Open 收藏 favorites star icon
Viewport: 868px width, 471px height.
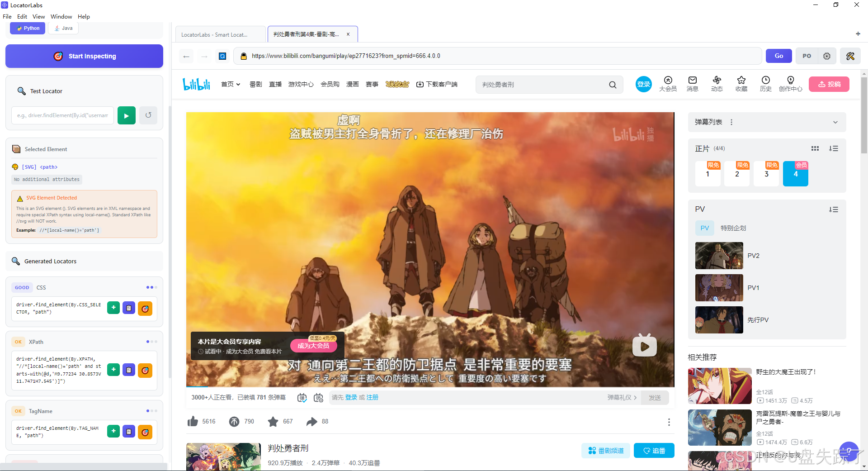click(x=741, y=84)
